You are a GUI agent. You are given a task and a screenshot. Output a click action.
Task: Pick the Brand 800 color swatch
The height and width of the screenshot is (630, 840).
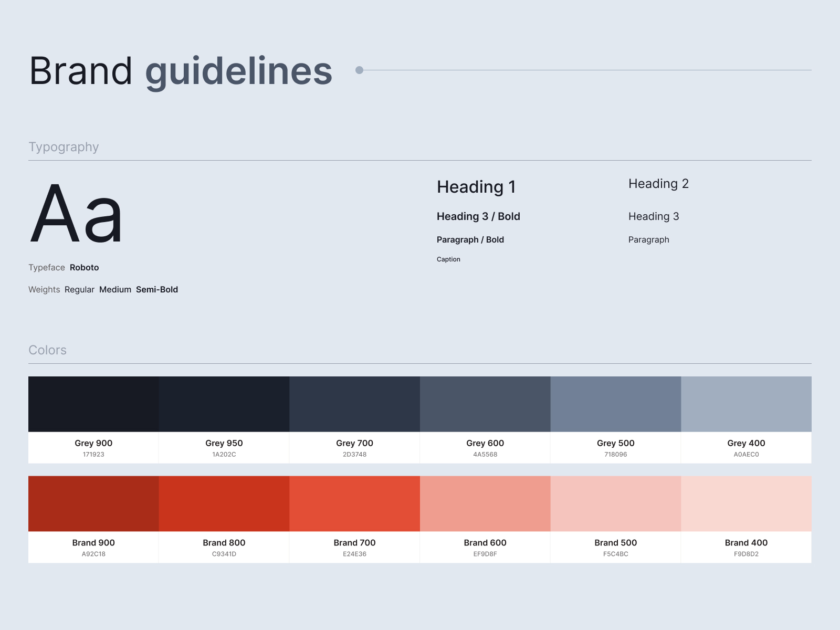point(224,503)
